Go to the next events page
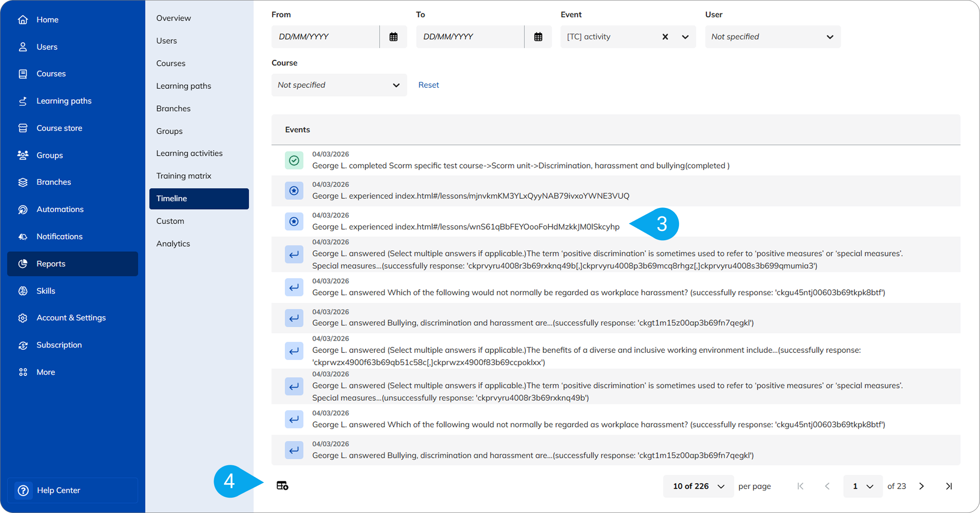 pos(922,486)
